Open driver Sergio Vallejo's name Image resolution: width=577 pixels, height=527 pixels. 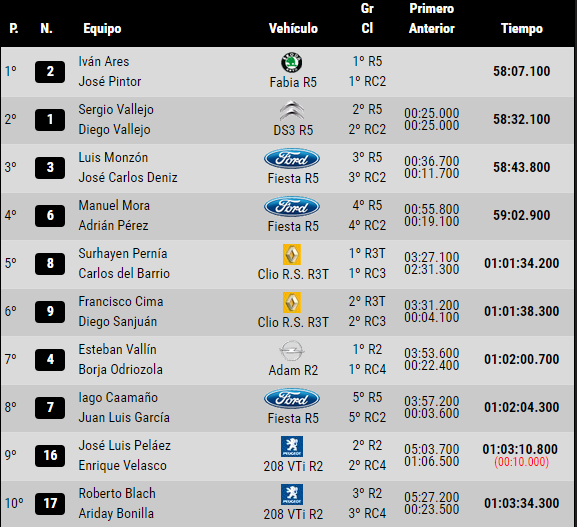point(116,110)
